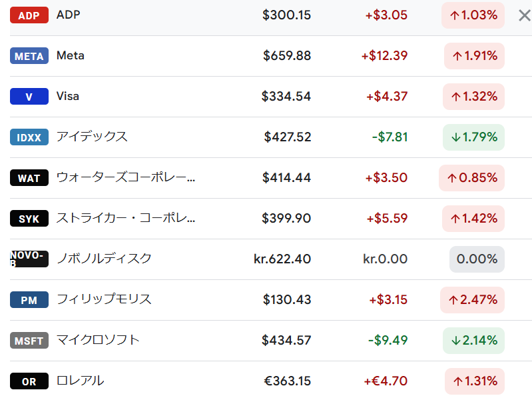Select the V ticker badge for Visa
The width and height of the screenshot is (532, 396).
pos(29,97)
